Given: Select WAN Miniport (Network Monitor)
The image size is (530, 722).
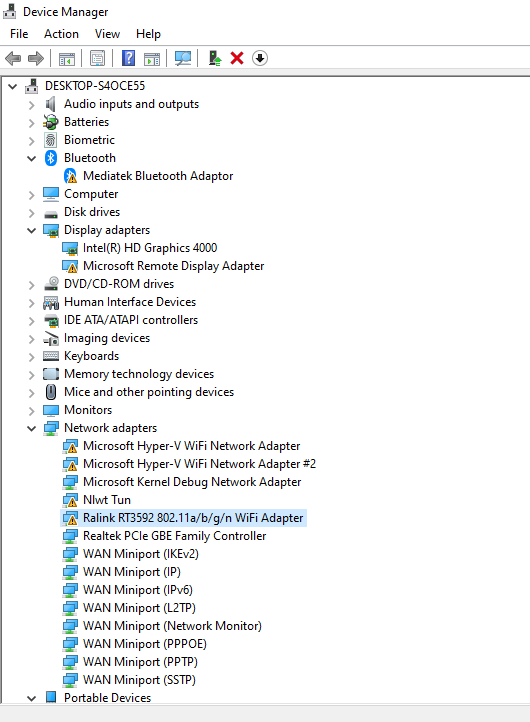Looking at the screenshot, I should tap(172, 625).
